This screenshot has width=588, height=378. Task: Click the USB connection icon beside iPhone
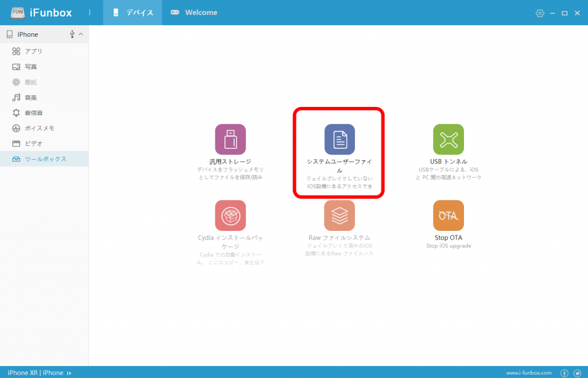72,34
